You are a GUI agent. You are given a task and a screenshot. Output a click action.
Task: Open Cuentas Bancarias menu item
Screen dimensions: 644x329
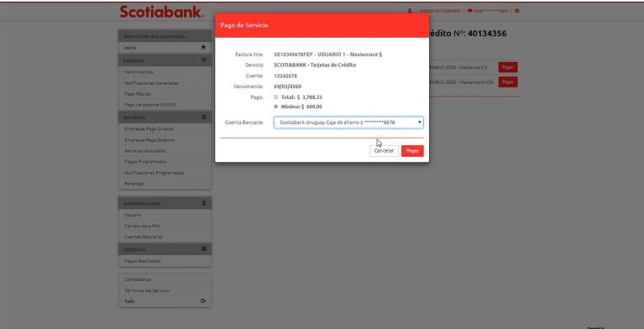tap(165, 237)
